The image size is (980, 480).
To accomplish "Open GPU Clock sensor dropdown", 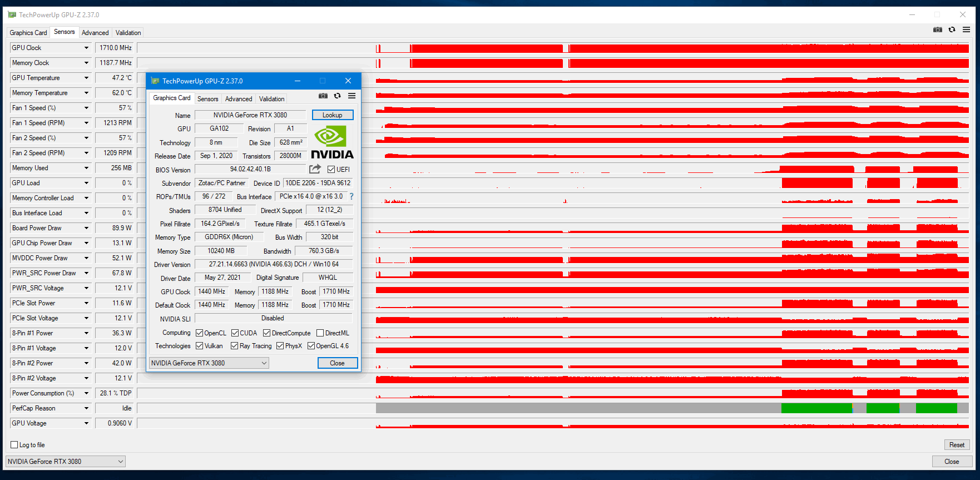I will coord(86,48).
